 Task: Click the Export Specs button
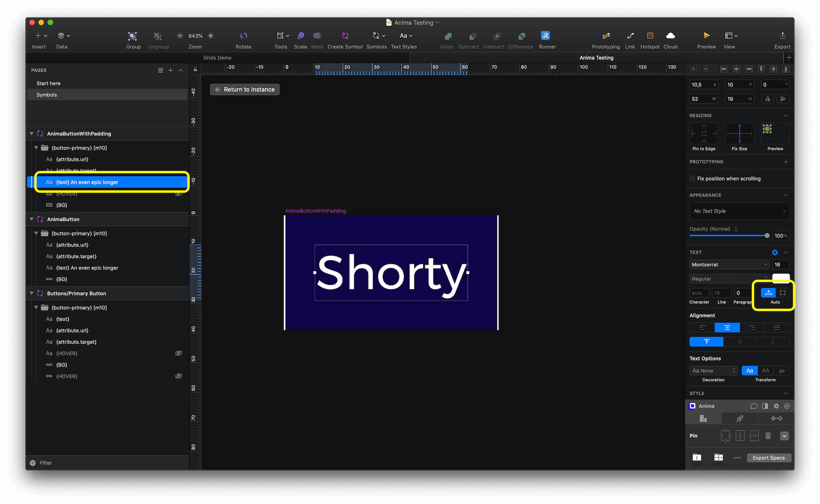pos(769,457)
